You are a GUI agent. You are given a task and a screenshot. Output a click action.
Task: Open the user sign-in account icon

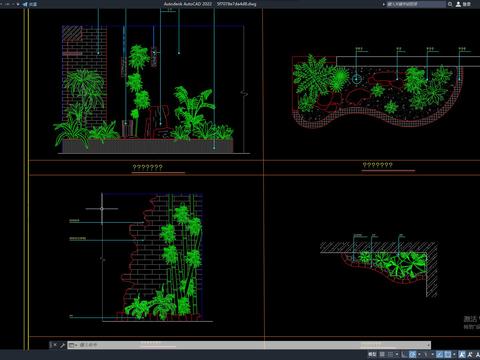tap(458, 4)
